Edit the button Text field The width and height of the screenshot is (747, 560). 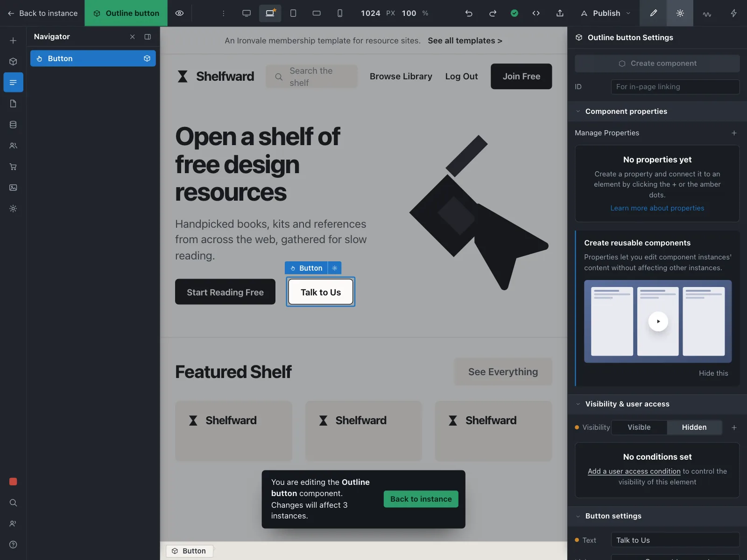tap(675, 540)
